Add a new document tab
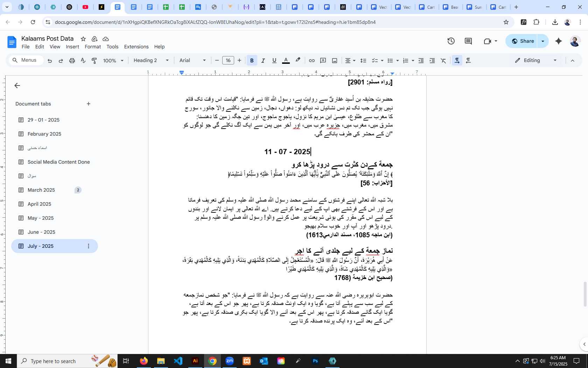 point(89,104)
